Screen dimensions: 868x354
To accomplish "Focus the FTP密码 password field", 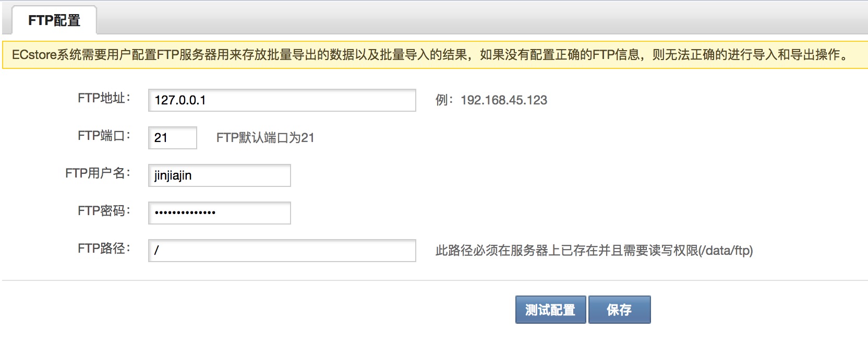I will point(219,213).
